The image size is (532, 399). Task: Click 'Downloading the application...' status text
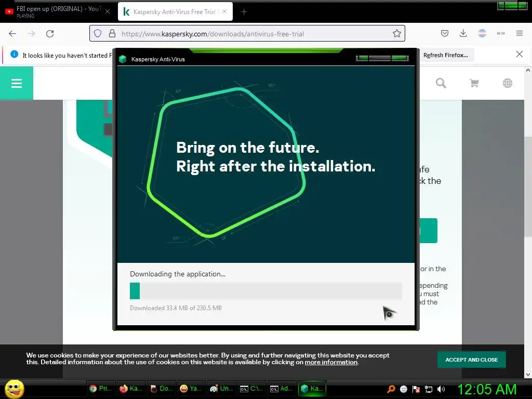tap(178, 274)
